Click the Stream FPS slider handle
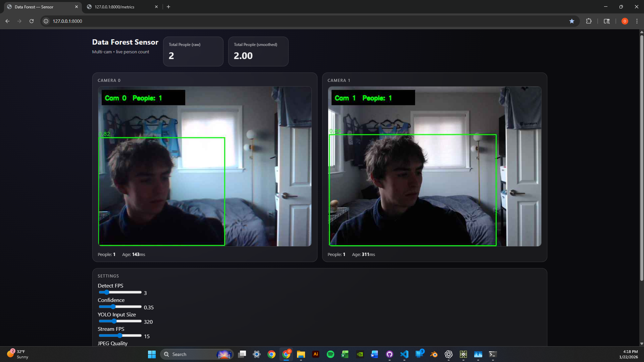Viewport: 644px width, 362px height. pos(119,335)
